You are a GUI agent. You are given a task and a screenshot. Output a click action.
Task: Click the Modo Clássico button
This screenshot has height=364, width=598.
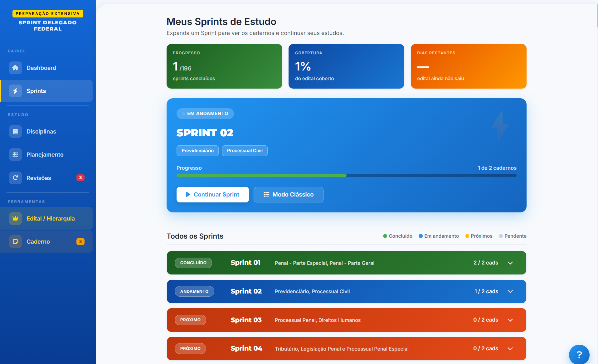point(289,195)
